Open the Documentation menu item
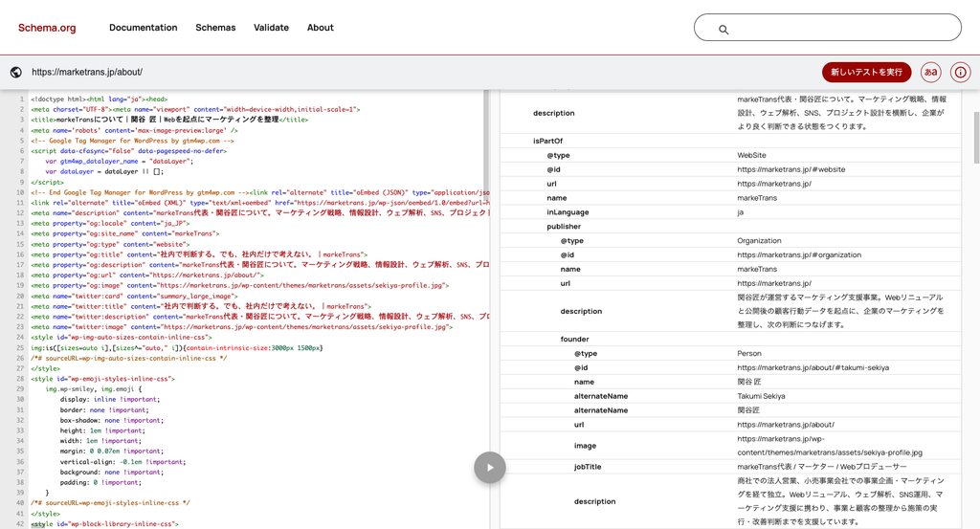This screenshot has height=529, width=980. [x=144, y=28]
